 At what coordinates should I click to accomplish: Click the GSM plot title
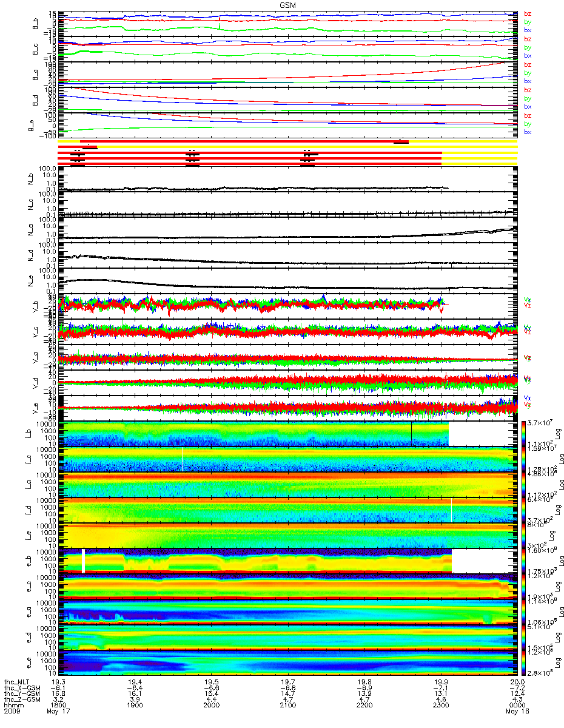tap(288, 4)
